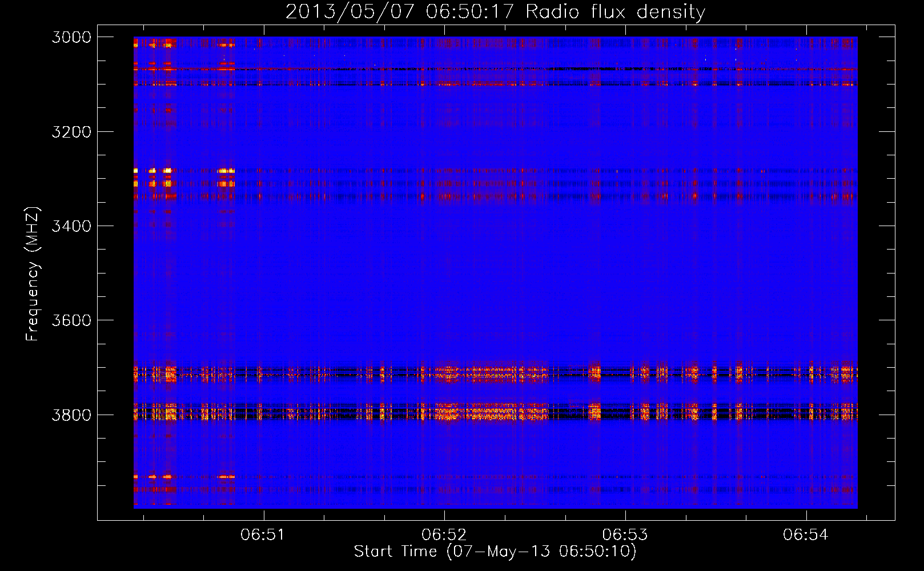Click the 06:51 time tick label

pos(263,534)
